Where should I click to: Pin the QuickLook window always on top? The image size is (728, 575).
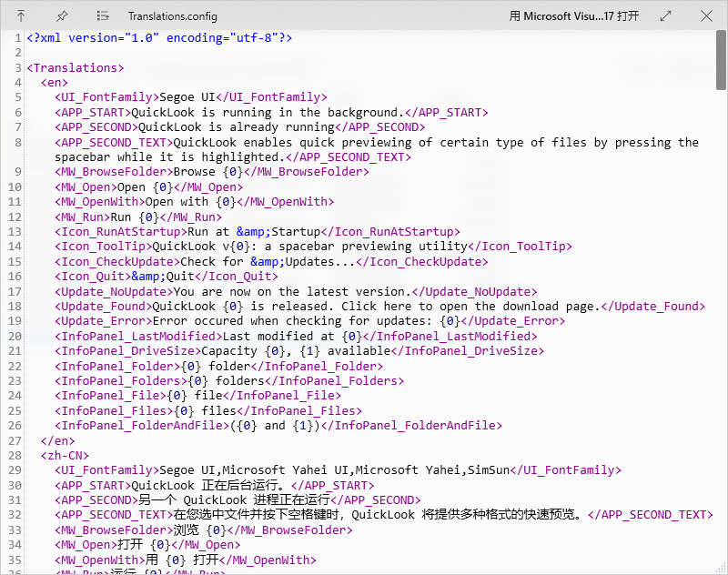60,15
